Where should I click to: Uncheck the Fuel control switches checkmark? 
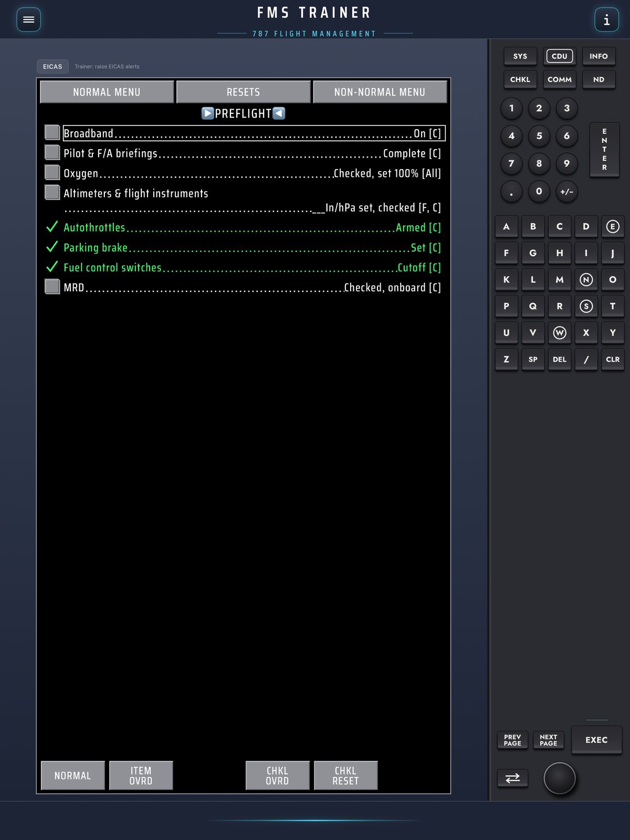click(x=52, y=267)
